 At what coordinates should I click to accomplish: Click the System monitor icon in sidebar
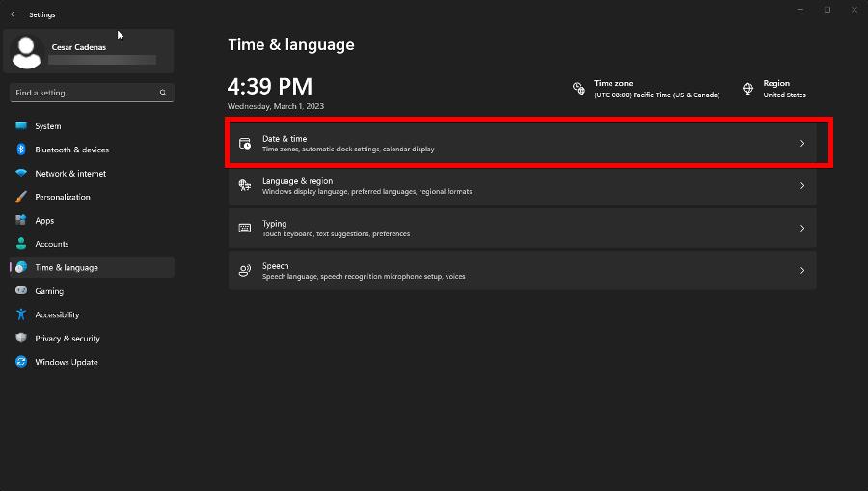(21, 125)
